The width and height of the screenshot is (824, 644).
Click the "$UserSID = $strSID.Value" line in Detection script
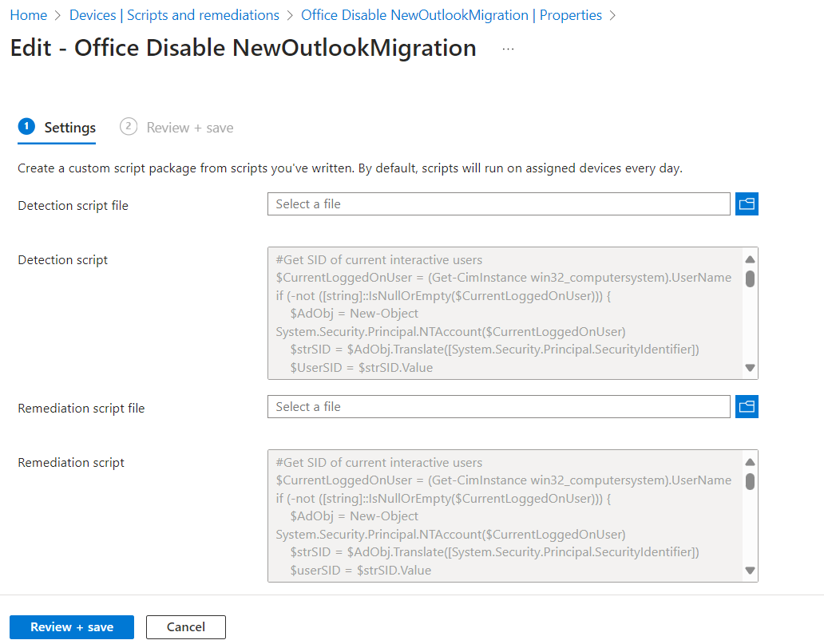(362, 368)
